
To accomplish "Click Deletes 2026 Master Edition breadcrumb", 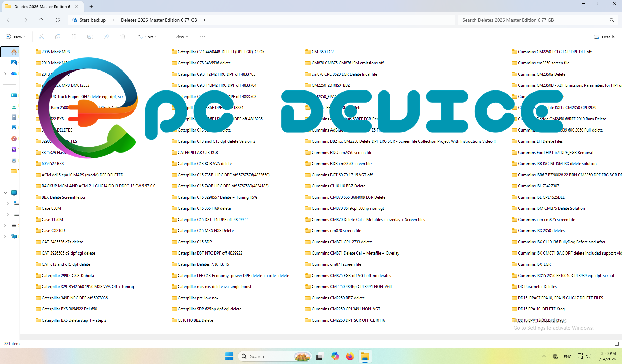I will pyautogui.click(x=159, y=20).
